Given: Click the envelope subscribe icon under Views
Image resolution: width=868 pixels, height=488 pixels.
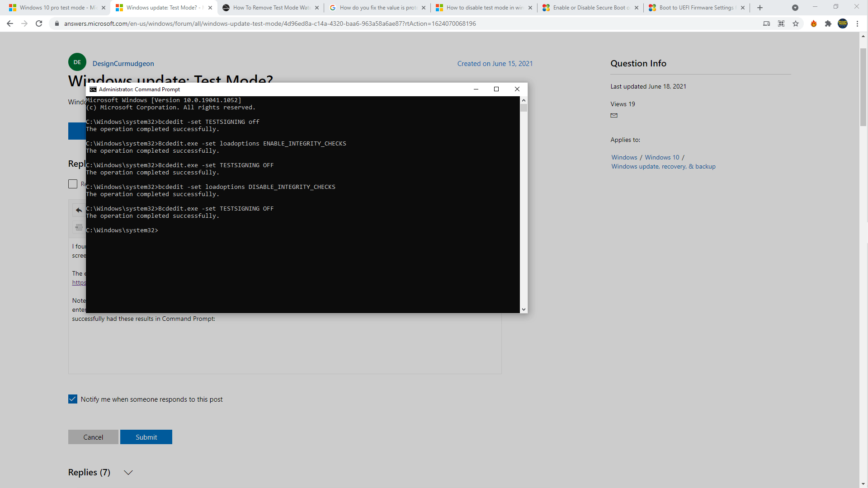Looking at the screenshot, I should click(x=614, y=116).
